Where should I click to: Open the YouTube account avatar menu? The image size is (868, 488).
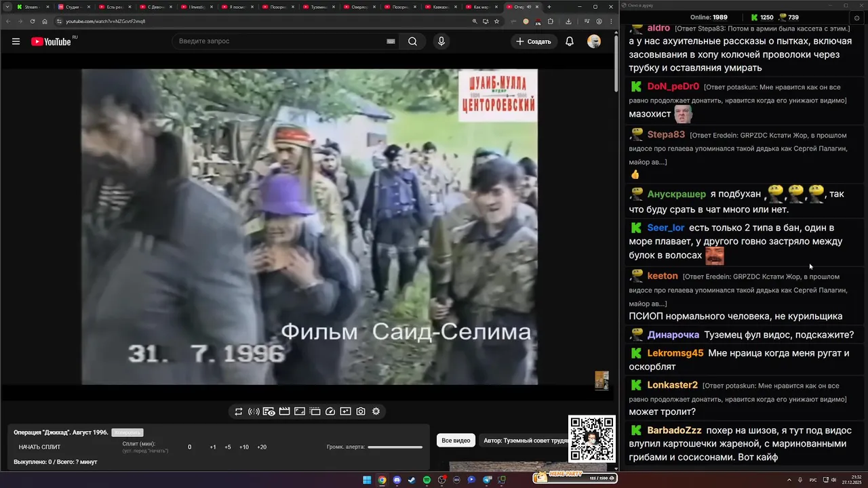point(594,41)
